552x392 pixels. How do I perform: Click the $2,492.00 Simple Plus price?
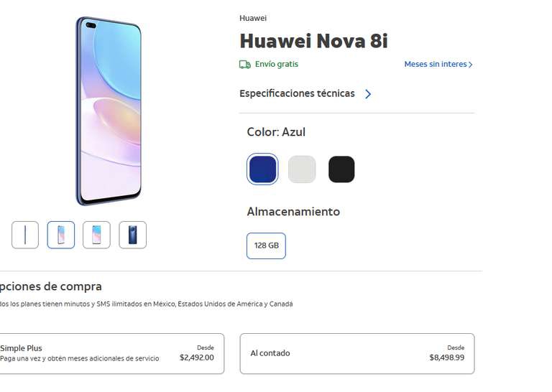click(196, 358)
